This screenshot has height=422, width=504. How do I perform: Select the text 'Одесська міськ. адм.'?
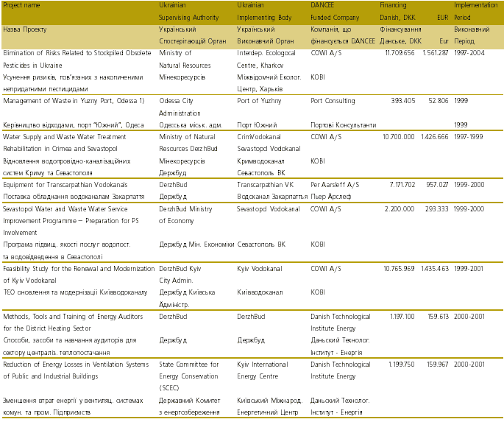pyautogui.click(x=191, y=124)
